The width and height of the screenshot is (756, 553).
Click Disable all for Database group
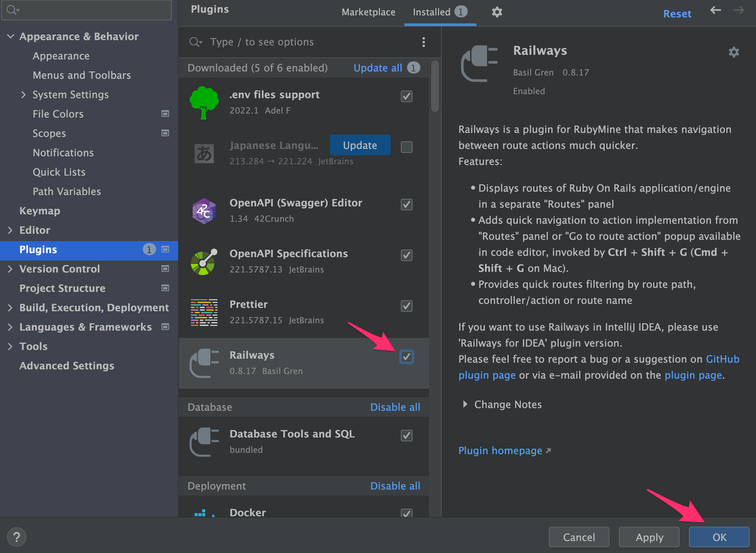coord(395,407)
